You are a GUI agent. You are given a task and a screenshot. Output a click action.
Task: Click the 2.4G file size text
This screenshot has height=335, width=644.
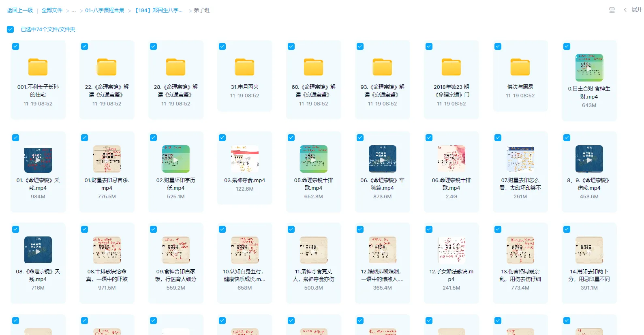[x=451, y=196]
